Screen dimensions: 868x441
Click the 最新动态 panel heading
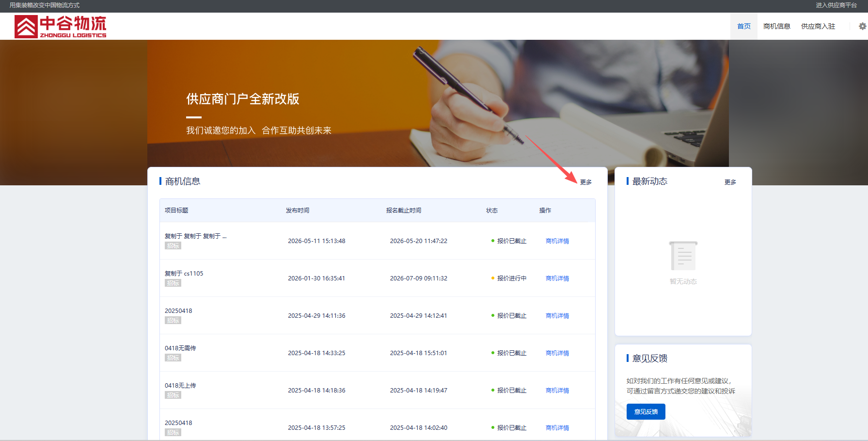[650, 181]
